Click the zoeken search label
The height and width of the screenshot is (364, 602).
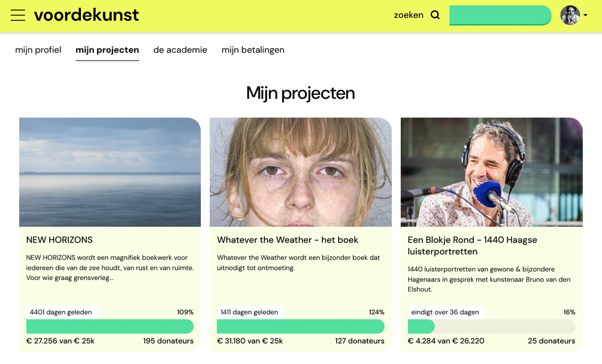pyautogui.click(x=409, y=15)
